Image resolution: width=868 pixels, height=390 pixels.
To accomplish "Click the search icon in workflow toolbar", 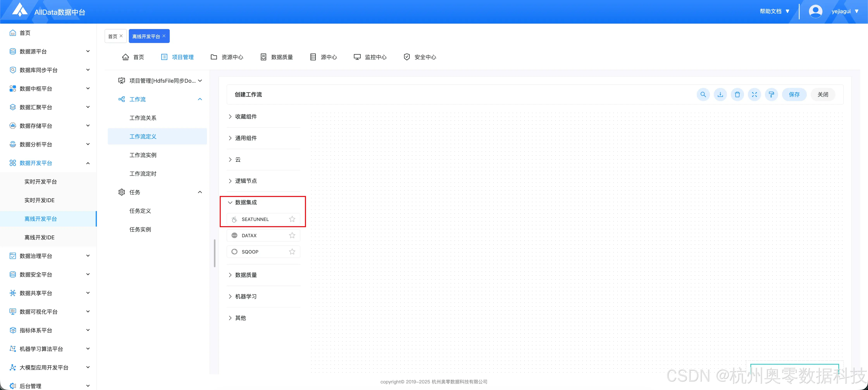I will 703,95.
